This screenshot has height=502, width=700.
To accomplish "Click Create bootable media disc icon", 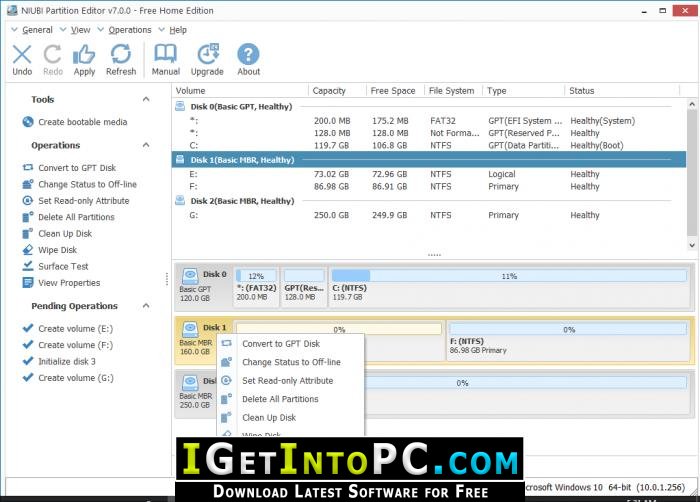I will click(28, 121).
